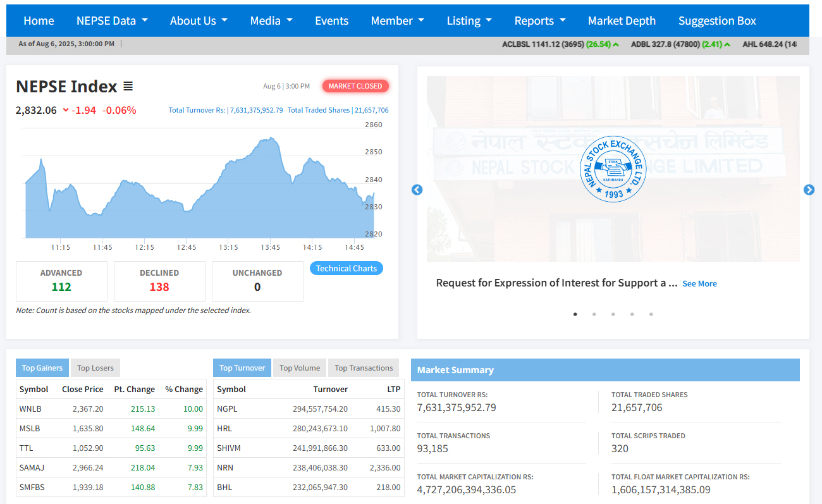Viewport: 822px width, 504px height.
Task: Click the hamburger icon beside NEPSE Index
Action: (x=128, y=87)
